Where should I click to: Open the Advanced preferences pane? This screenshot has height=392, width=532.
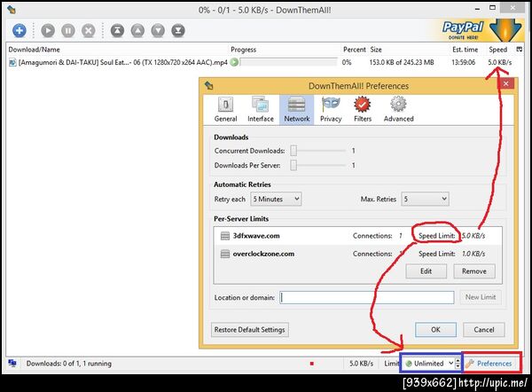(399, 110)
